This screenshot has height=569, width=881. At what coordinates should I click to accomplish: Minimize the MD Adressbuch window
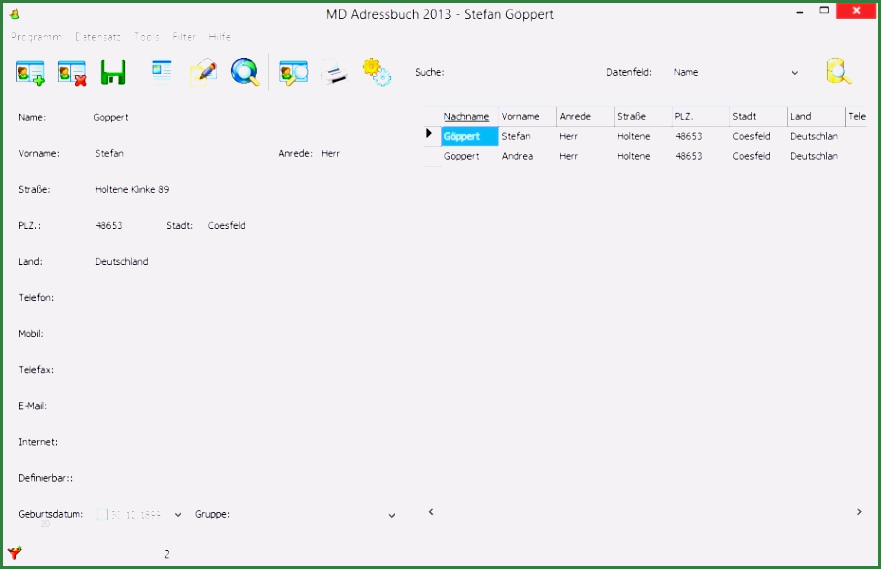tap(800, 11)
